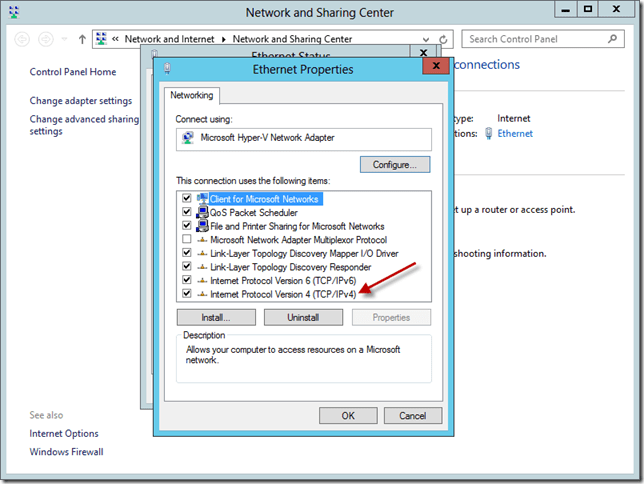Viewport: 644px width, 484px height.
Task: Open the Windows Firewall link
Action: coord(66,452)
